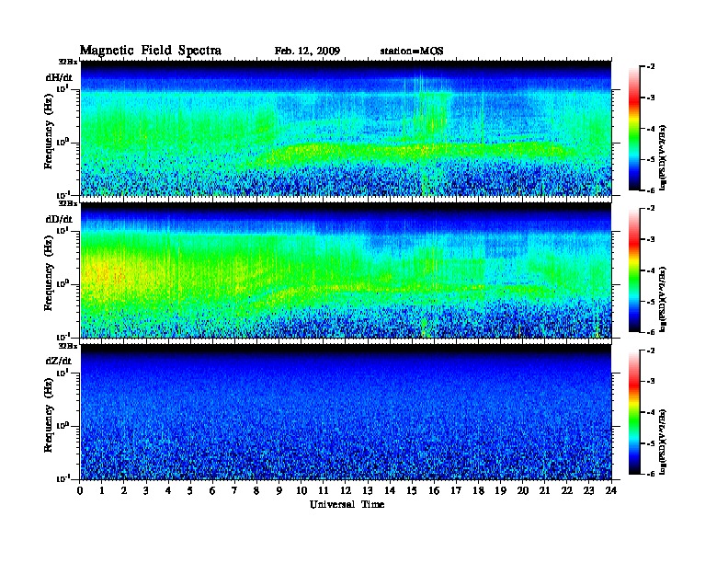
Task: Click log(PSD) label beside dD/dt color bar
Action: tap(663, 299)
